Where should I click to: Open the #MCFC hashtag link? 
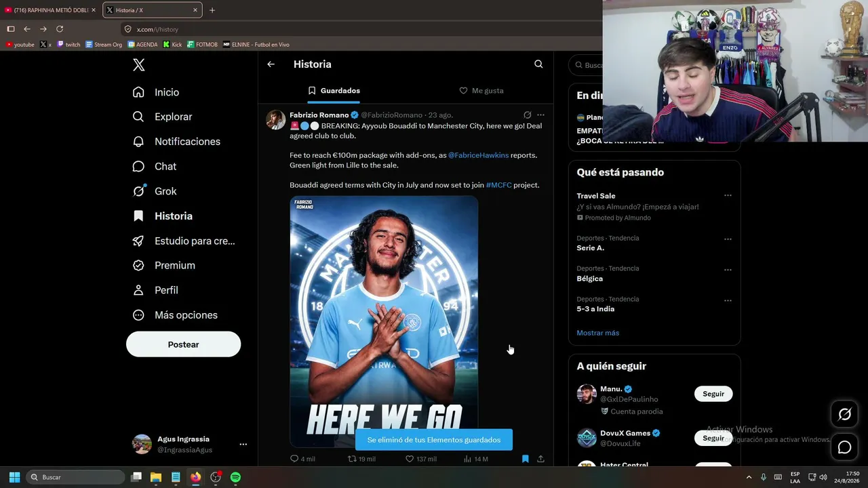click(498, 185)
